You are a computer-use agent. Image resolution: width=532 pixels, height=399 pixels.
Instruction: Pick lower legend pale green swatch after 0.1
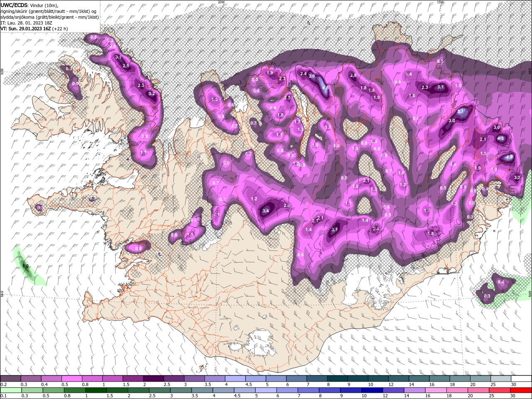point(10,390)
